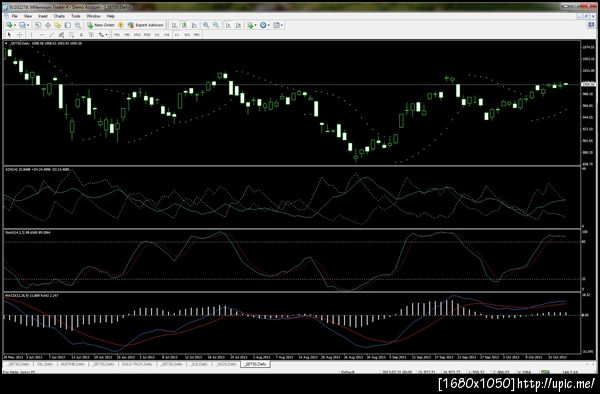Select the Cursor arrow tool
The image size is (600, 394).
tap(10, 34)
